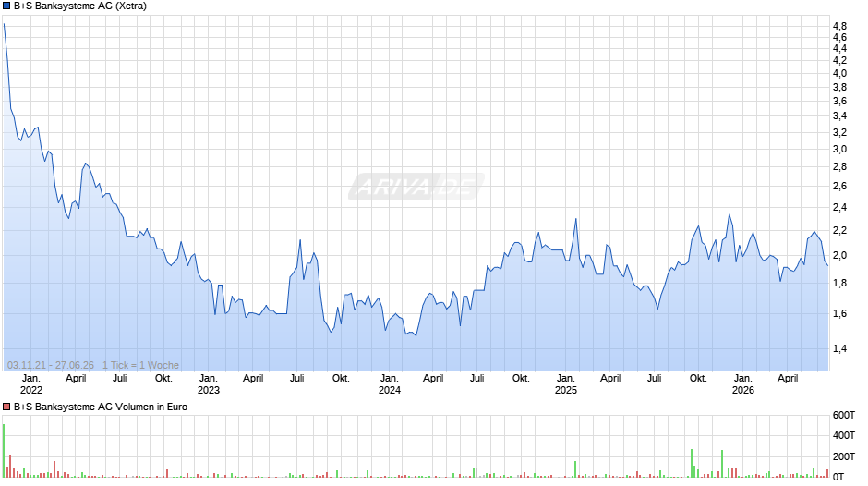Image resolution: width=868 pixels, height=486 pixels.
Task: Click the '4,8' price axis label
Action: click(839, 26)
